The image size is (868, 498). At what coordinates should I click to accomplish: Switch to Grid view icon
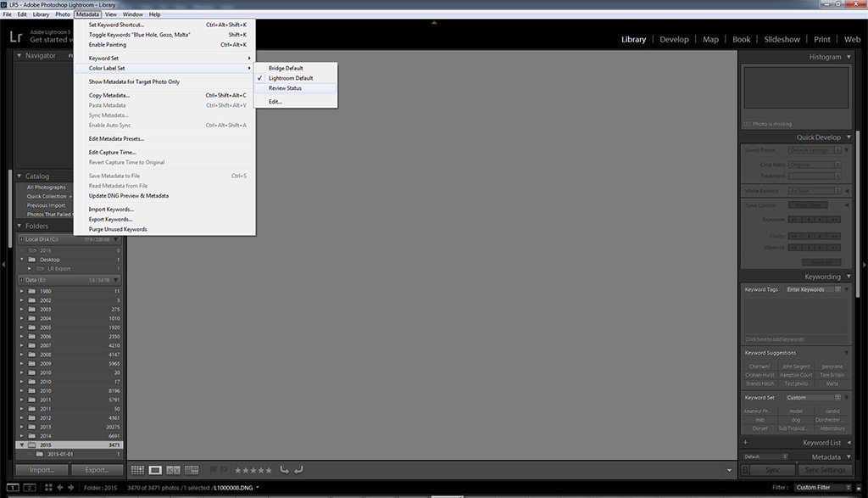137,470
